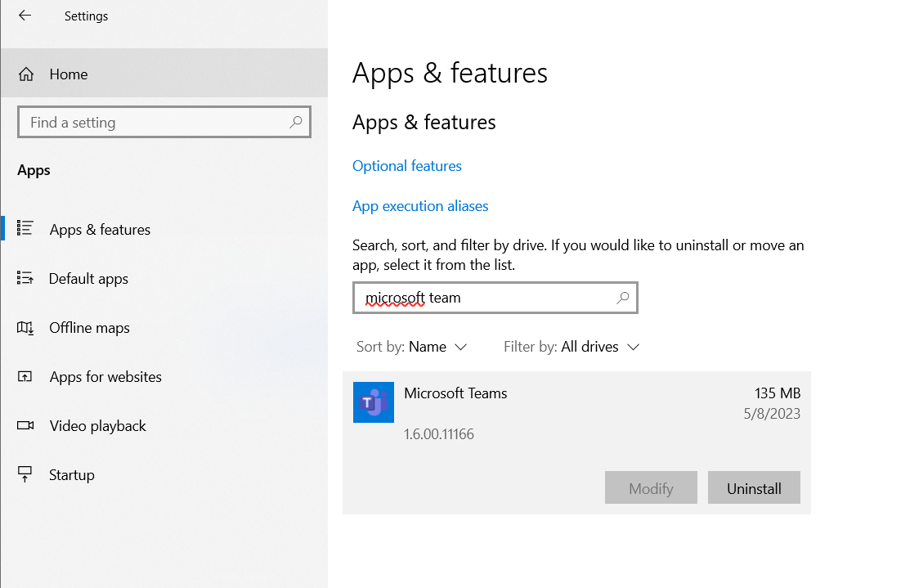Focus the Find a setting search box
Image resolution: width=901 pixels, height=588 pixels.
click(x=164, y=122)
